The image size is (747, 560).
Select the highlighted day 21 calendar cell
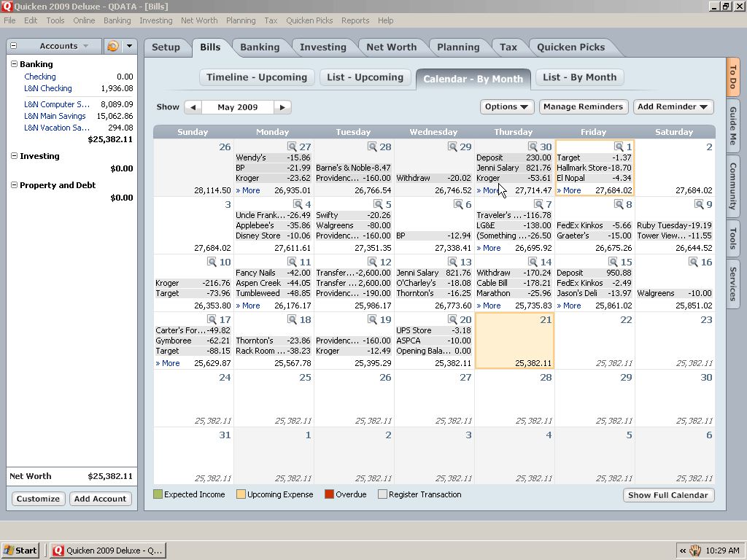(514, 341)
